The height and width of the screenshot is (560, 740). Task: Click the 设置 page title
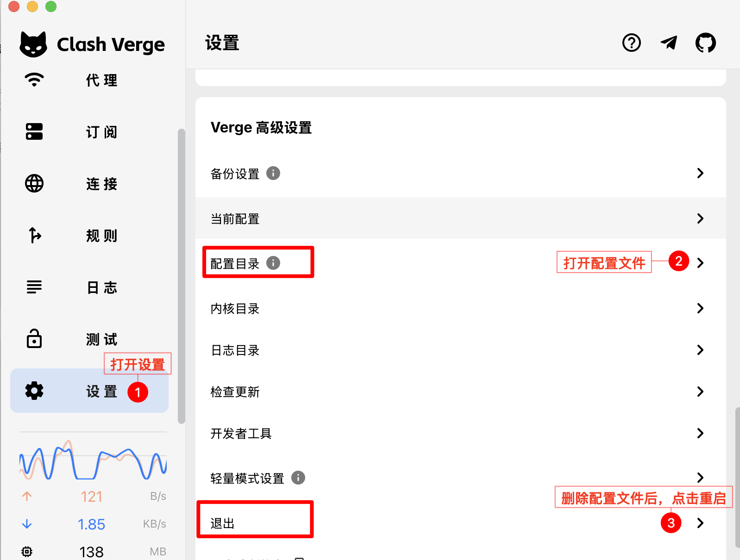coord(222,43)
